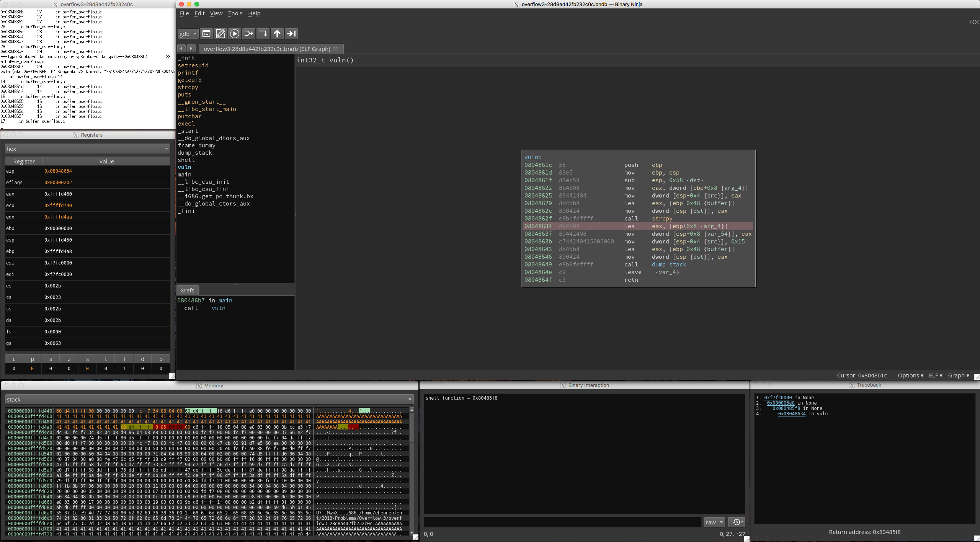Image resolution: width=980 pixels, height=542 pixels.
Task: Select the main function in list
Action: (x=184, y=175)
